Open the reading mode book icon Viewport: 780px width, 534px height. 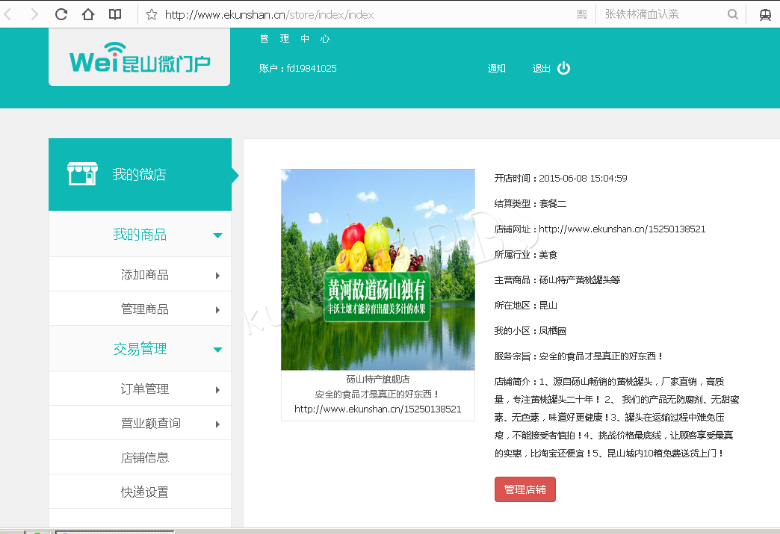[115, 15]
